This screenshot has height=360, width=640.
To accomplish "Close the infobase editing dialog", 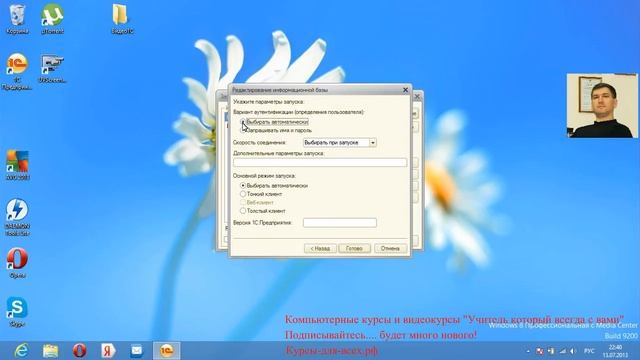I will [x=405, y=90].
